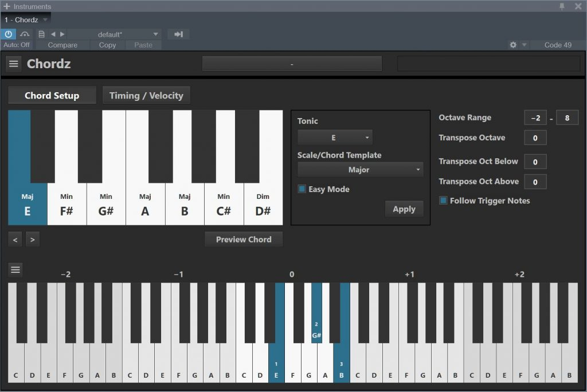Toggle the Easy Mode checkbox
The height and width of the screenshot is (392, 587).
(302, 189)
